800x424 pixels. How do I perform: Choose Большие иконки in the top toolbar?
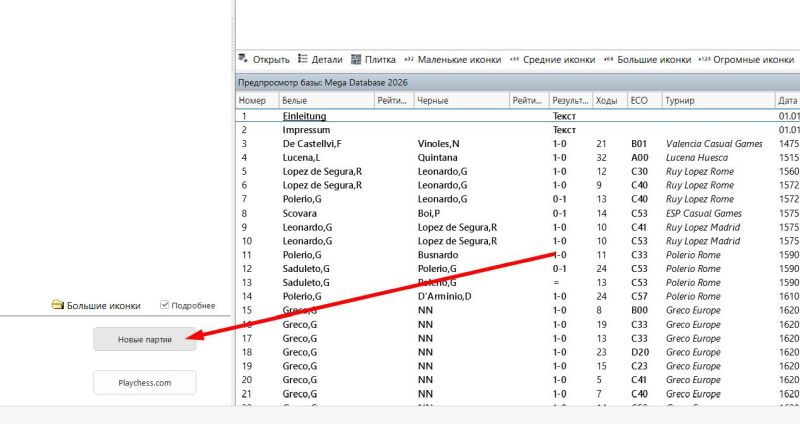coord(647,59)
